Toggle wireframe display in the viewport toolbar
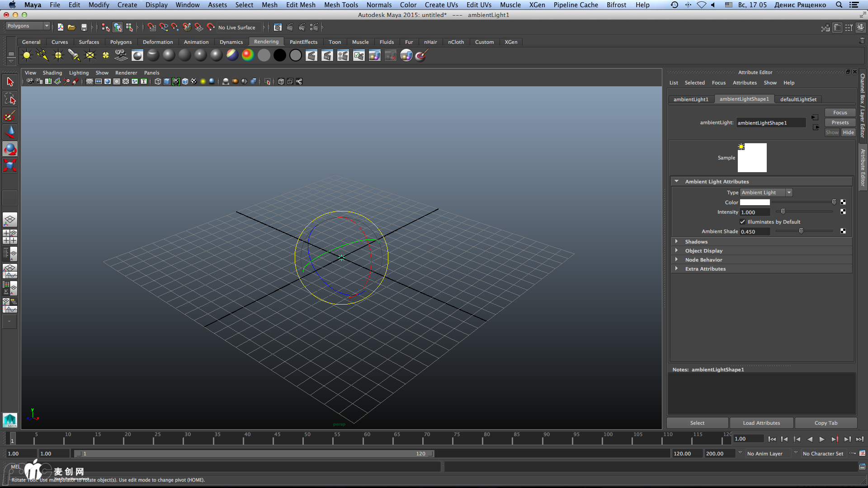This screenshot has width=868, height=488. pos(157,81)
